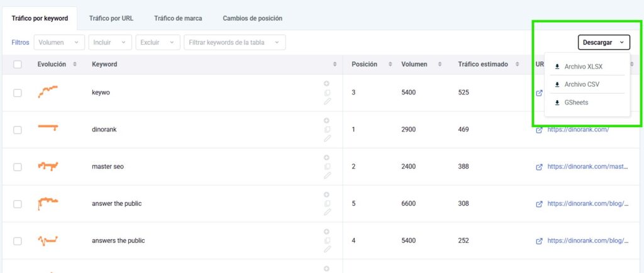Copy the dinorank keyword
The image size is (644, 273).
[327, 130]
